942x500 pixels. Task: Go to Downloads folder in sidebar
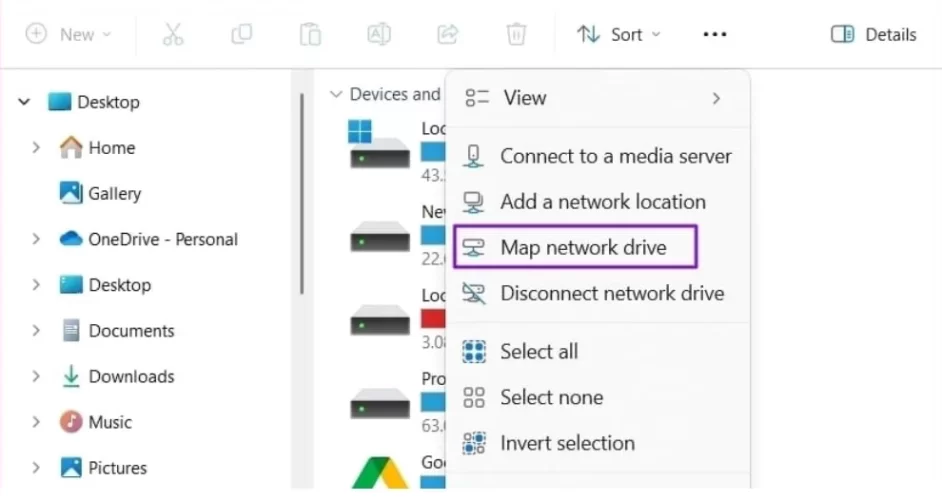pyautogui.click(x=131, y=376)
